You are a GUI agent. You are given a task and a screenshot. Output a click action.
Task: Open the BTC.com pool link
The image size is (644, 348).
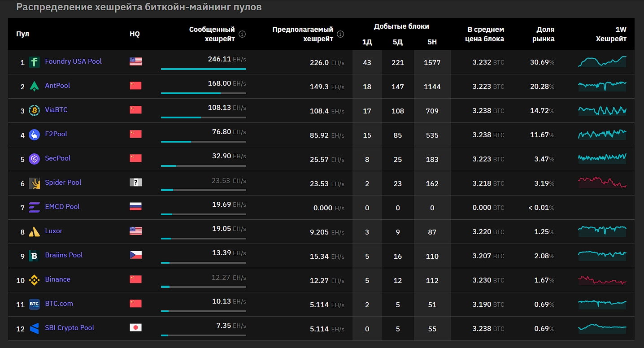coord(59,304)
